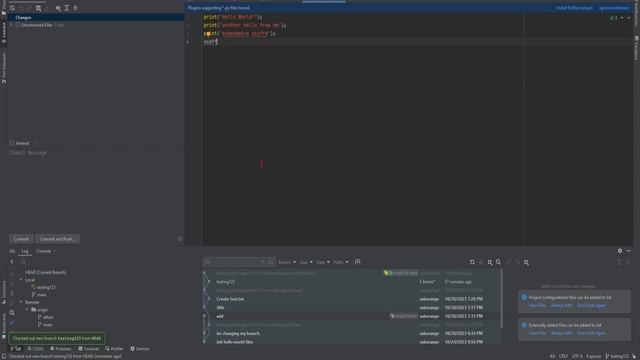The image size is (640, 360).
Task: Open Git tool window settings gear
Action: point(620,251)
